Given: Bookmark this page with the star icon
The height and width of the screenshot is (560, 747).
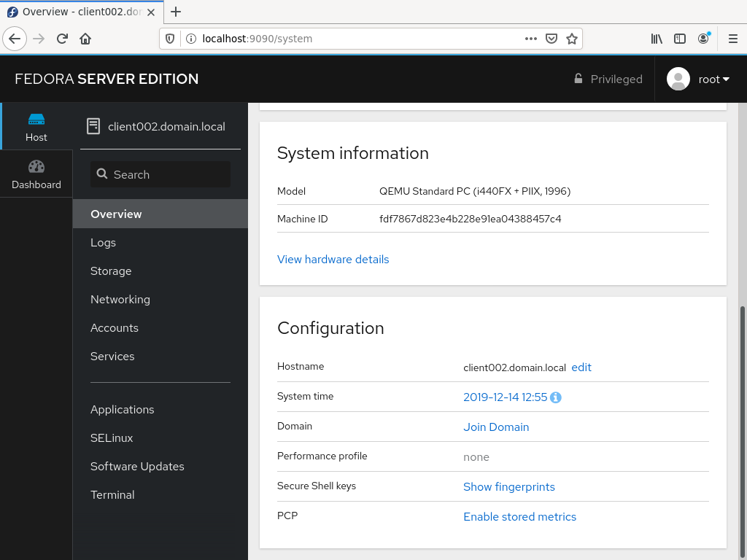Looking at the screenshot, I should point(572,39).
